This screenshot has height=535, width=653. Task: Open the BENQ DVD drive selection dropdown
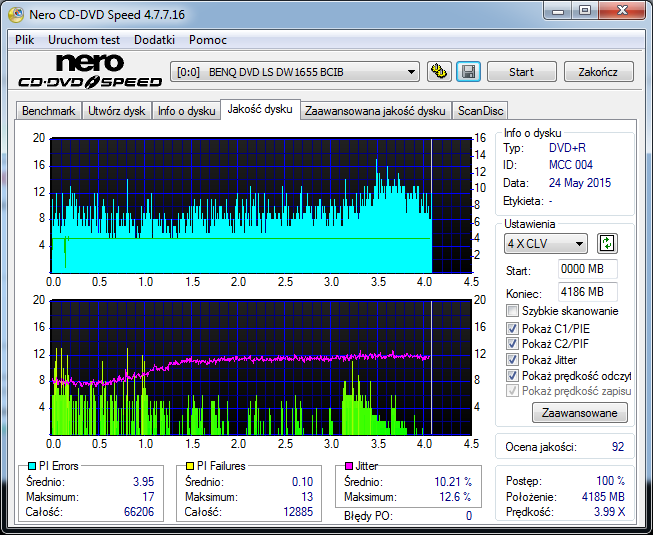coord(295,72)
